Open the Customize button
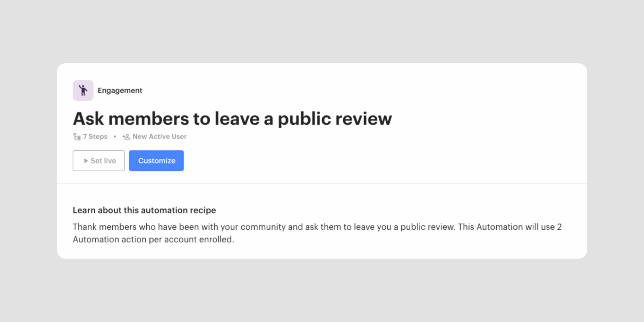Viewport: 644px width, 322px height. click(x=156, y=161)
